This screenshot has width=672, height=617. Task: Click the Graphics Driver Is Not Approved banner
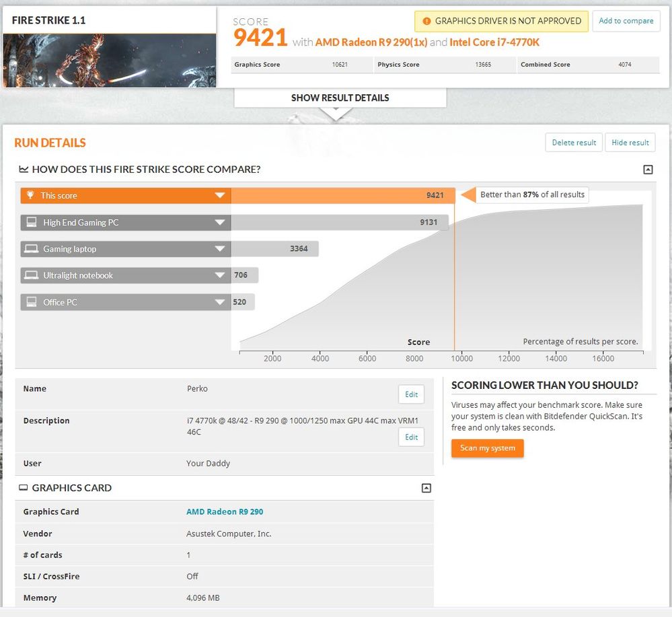coord(501,21)
